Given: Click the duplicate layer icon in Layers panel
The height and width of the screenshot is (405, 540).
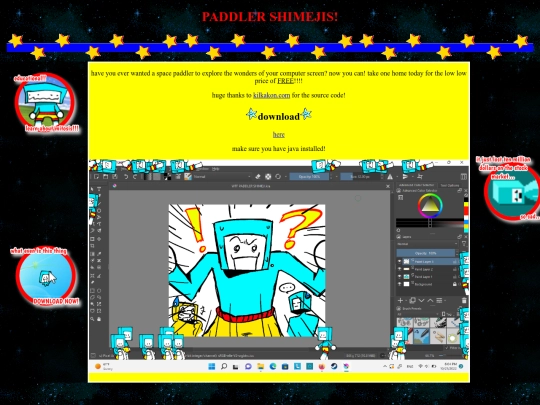Looking at the screenshot, I should [412, 301].
